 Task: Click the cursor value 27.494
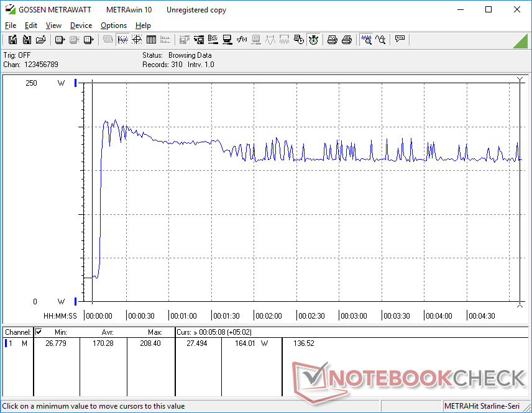pyautogui.click(x=197, y=343)
